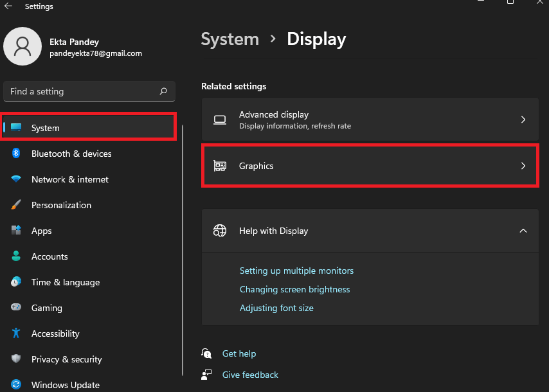Click the Privacy & security shield icon

click(x=17, y=359)
